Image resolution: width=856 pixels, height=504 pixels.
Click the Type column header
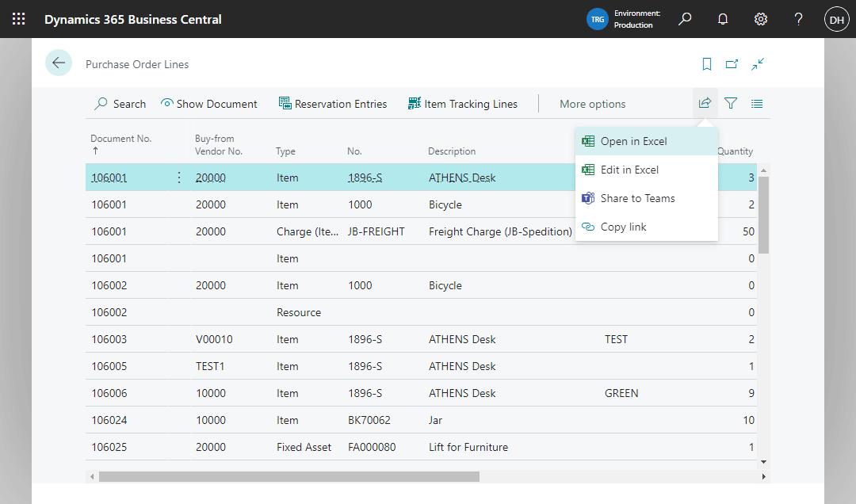click(285, 151)
